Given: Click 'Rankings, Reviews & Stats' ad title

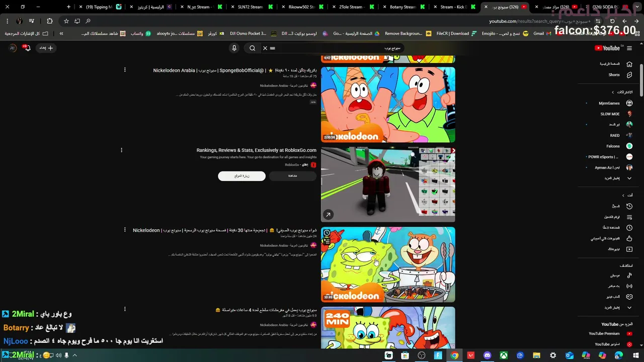Looking at the screenshot, I should (257, 150).
